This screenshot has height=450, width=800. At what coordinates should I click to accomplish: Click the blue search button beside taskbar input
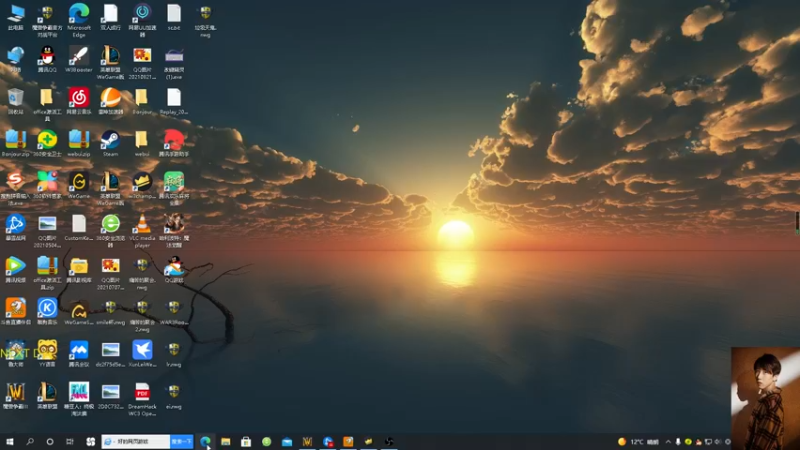182,441
